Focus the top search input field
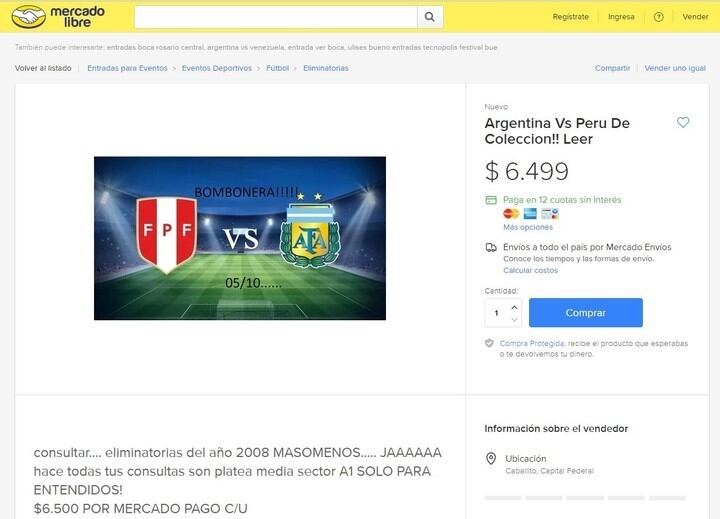Image resolution: width=720 pixels, height=519 pixels. pyautogui.click(x=276, y=17)
